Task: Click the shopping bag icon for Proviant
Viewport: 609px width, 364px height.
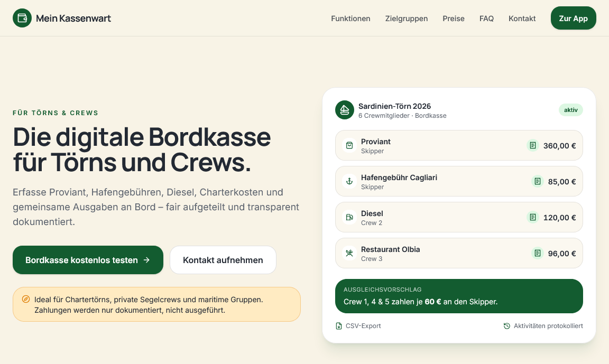Action: (x=349, y=145)
